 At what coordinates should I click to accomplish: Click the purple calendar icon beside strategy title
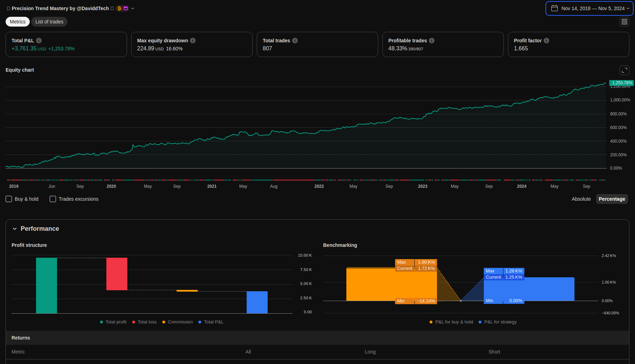click(x=126, y=8)
